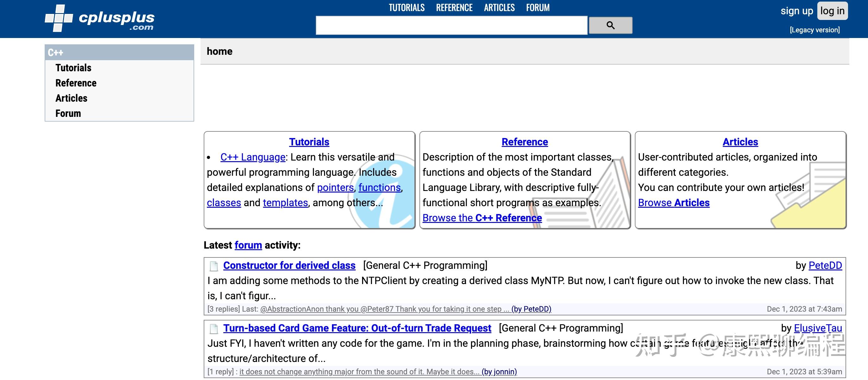Image resolution: width=868 pixels, height=380 pixels.
Task: Follow the Browse the C++ Reference link
Action: click(482, 218)
